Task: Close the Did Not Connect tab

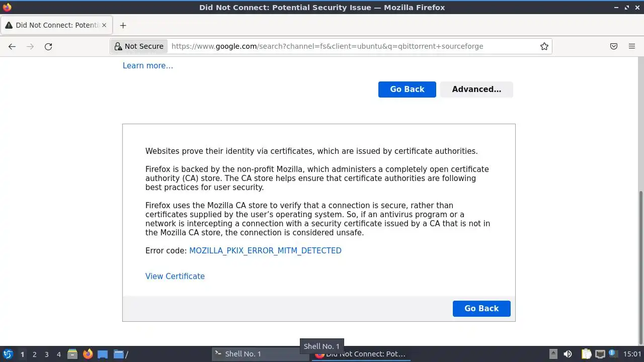Action: [104, 25]
